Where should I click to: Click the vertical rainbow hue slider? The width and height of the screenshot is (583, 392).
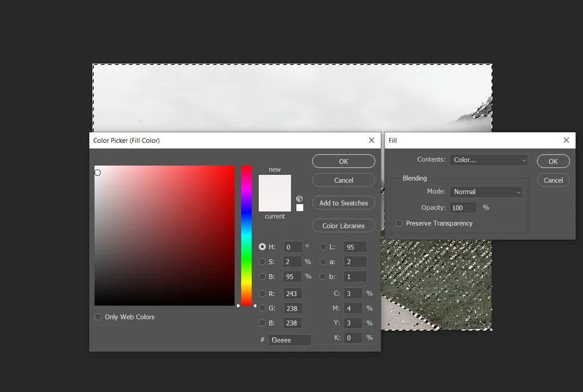tap(246, 235)
